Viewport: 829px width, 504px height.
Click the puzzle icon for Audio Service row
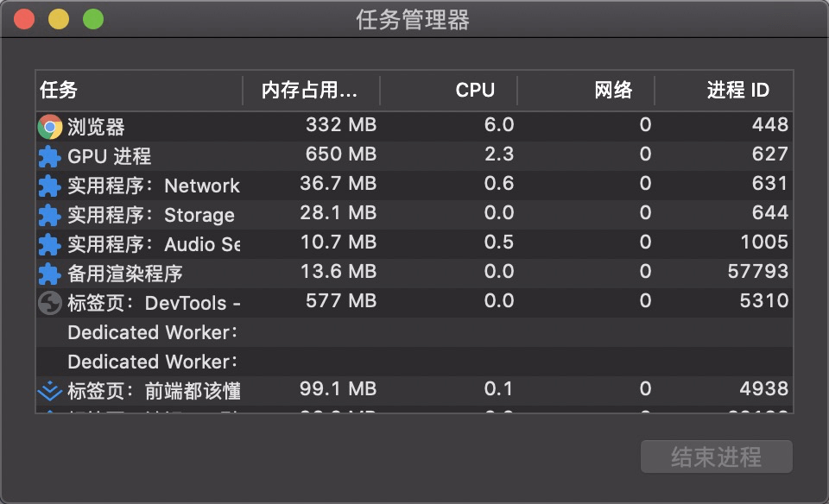(x=50, y=244)
